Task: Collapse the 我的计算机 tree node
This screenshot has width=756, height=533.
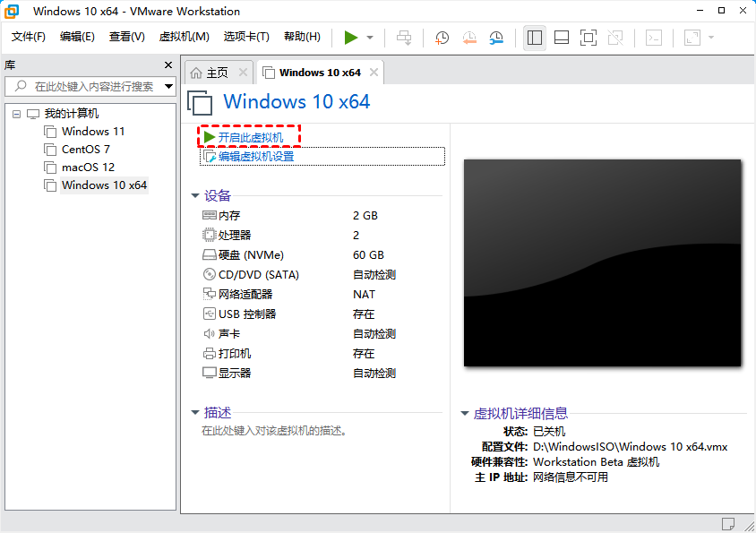Action: [17, 115]
